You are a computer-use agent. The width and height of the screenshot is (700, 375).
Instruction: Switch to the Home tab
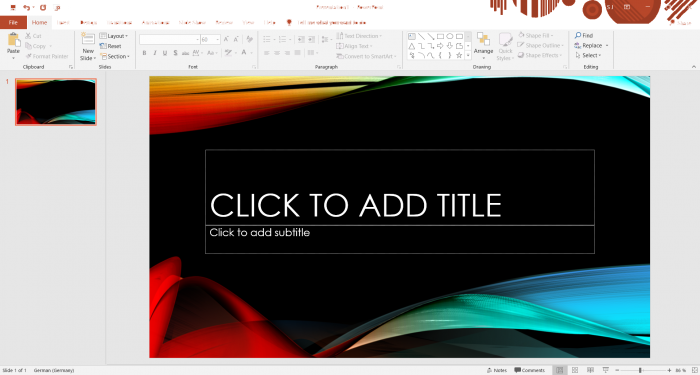click(39, 22)
